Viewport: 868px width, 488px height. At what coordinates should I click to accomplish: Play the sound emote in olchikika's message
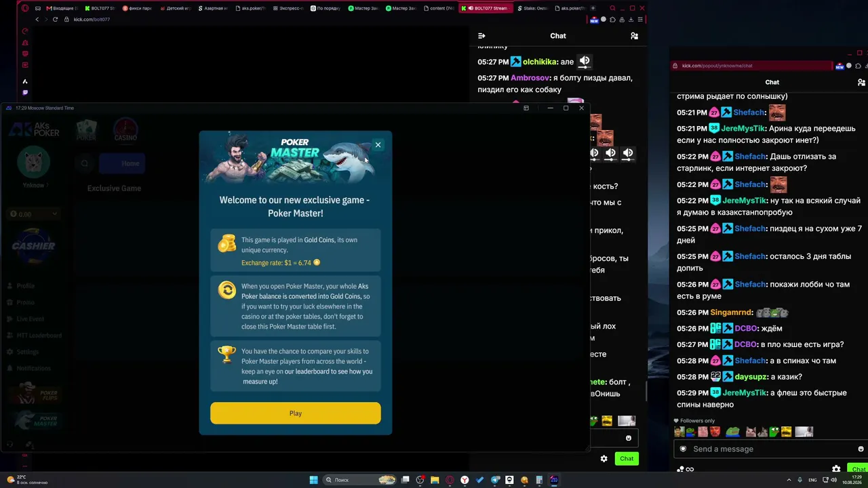(584, 62)
